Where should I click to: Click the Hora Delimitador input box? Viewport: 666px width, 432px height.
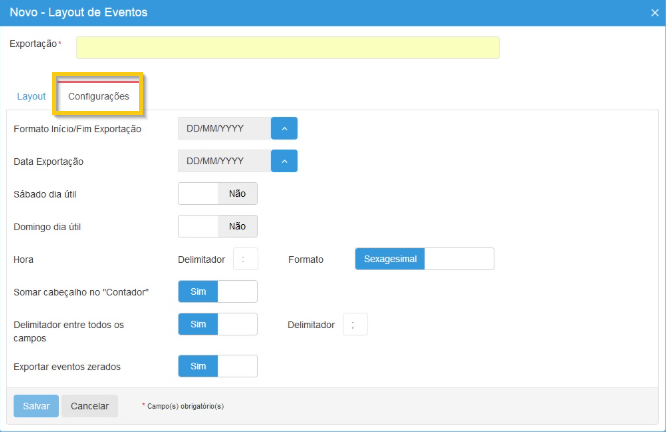[246, 259]
